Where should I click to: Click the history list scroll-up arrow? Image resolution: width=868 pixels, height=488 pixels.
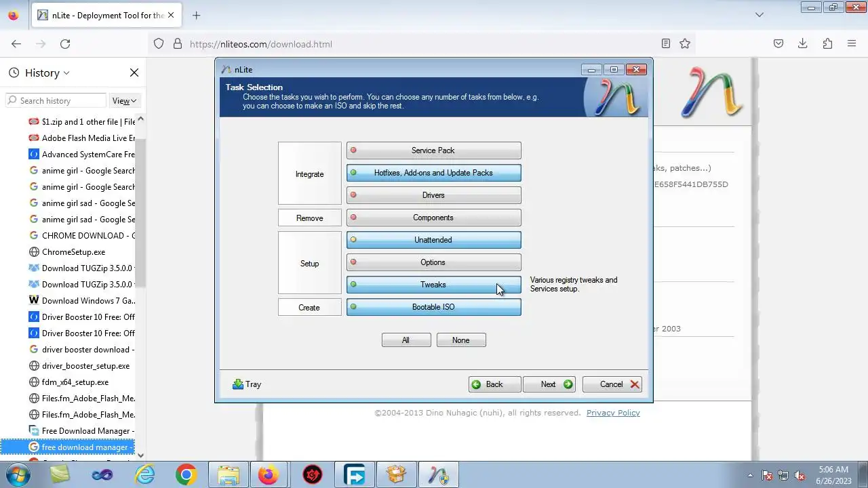[x=140, y=120]
